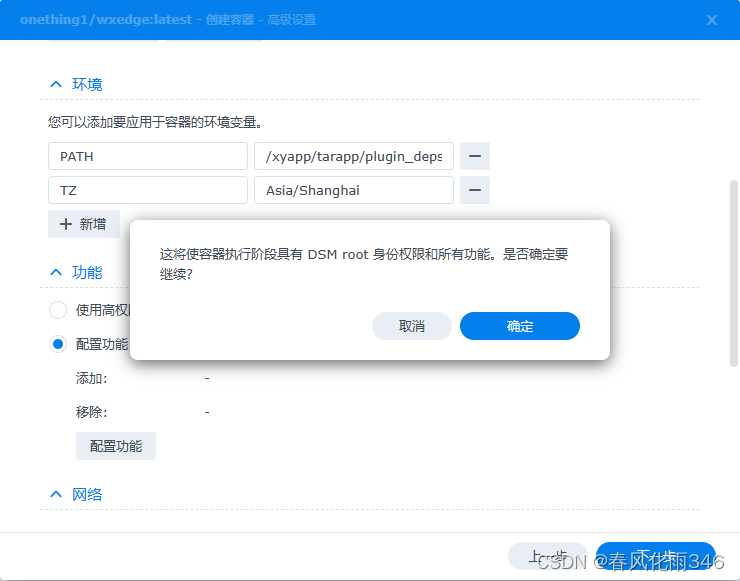Click the /xyapp/tarapp/plugin_deps value field
Screen dimensions: 740x581
point(353,156)
